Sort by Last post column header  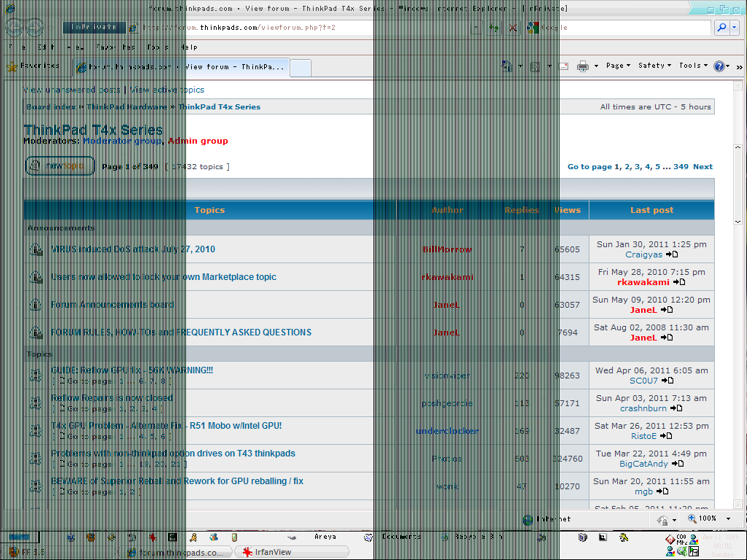point(651,210)
